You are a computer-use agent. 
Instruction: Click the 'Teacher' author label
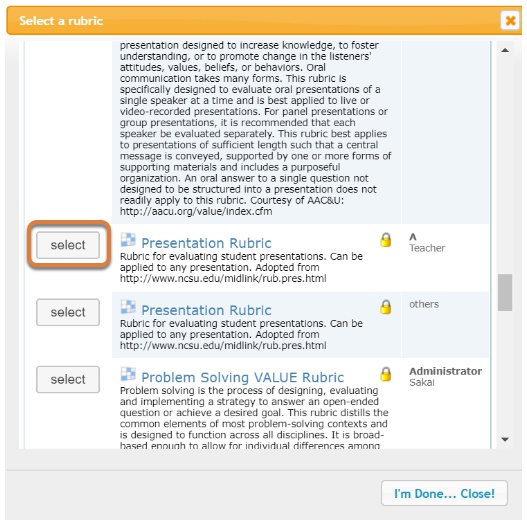(x=427, y=248)
